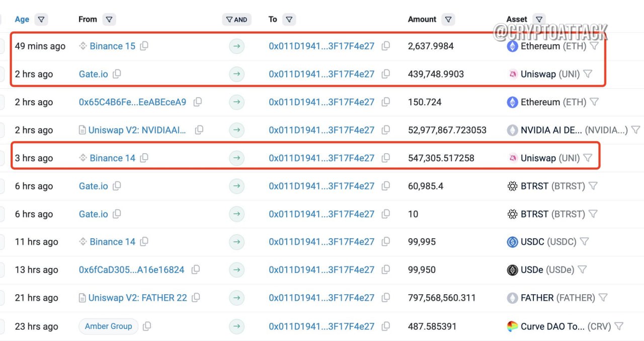
Task: Click the 'Curve DAO To... (CRV)' asset name
Action: (x=566, y=326)
